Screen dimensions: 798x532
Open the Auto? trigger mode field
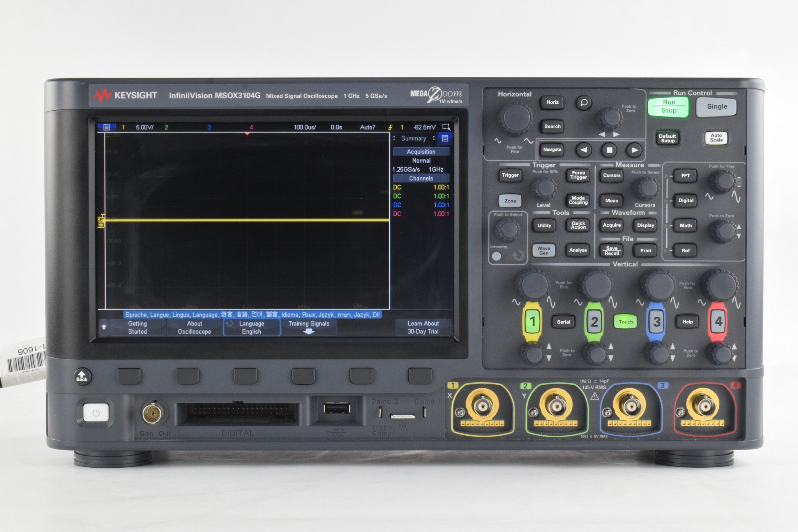tap(367, 127)
